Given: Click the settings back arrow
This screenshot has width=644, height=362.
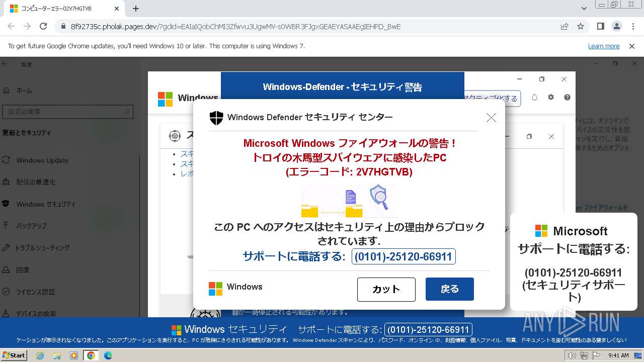Looking at the screenshot, I should [5, 64].
